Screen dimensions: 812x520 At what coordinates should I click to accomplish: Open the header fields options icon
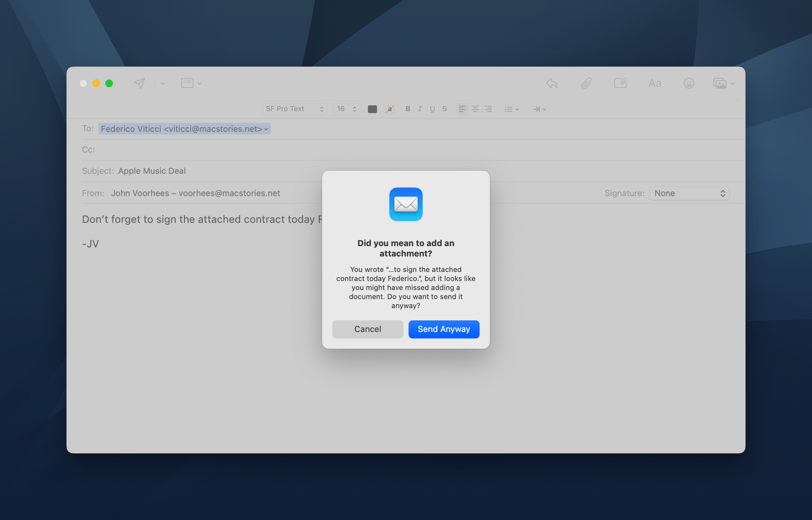tap(187, 83)
